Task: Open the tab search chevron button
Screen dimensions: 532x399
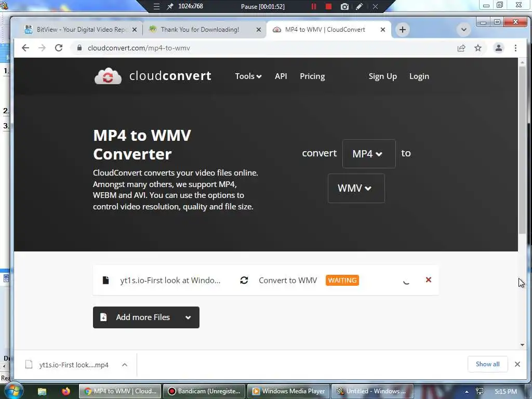Action: (463, 30)
